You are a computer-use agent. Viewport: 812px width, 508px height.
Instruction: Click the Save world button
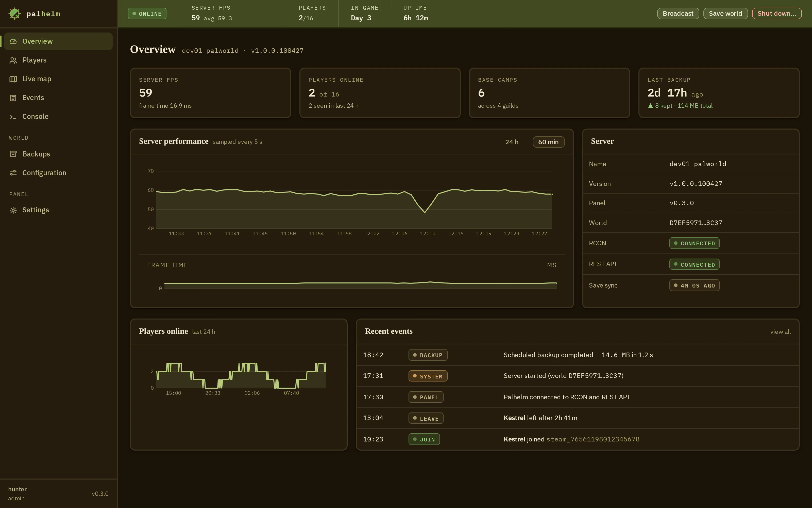pyautogui.click(x=725, y=13)
